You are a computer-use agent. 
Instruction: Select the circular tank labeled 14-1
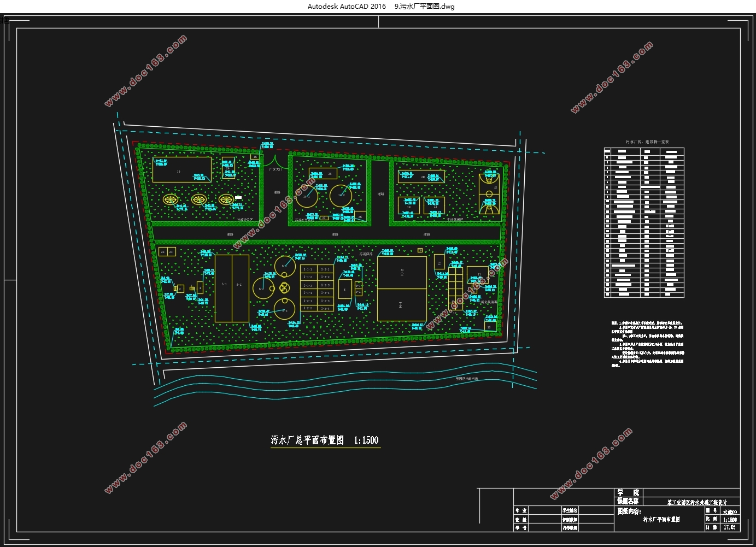[x=306, y=196]
